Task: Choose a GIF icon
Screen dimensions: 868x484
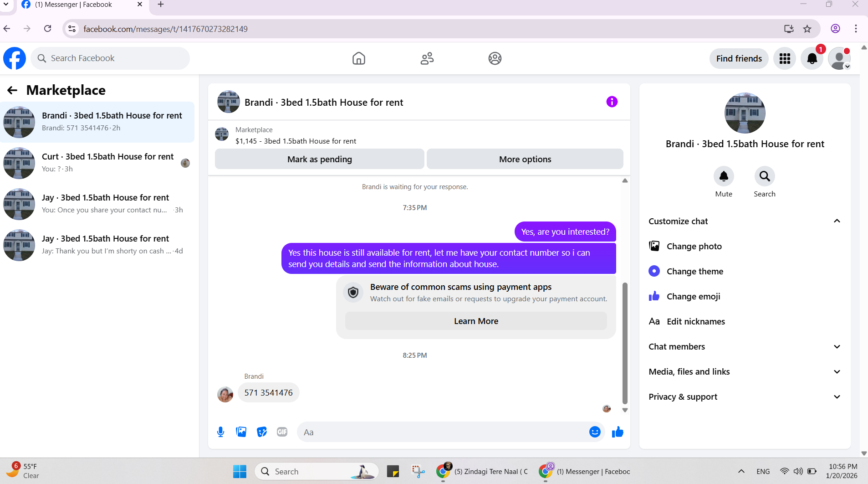Action: tap(282, 432)
